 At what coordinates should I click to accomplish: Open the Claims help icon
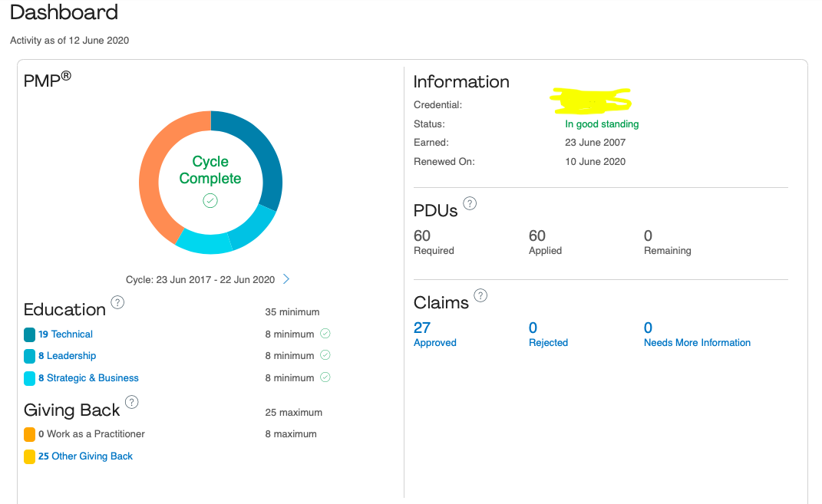click(x=480, y=295)
